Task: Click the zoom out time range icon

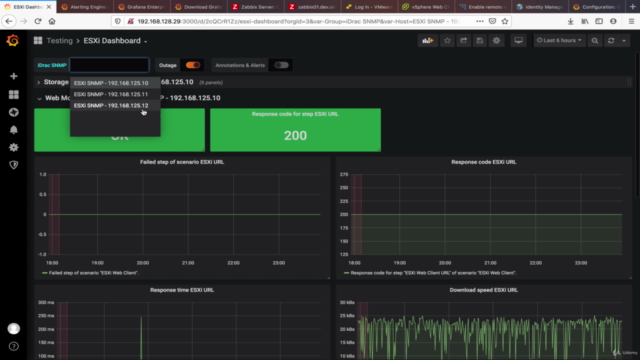Action: [x=595, y=40]
